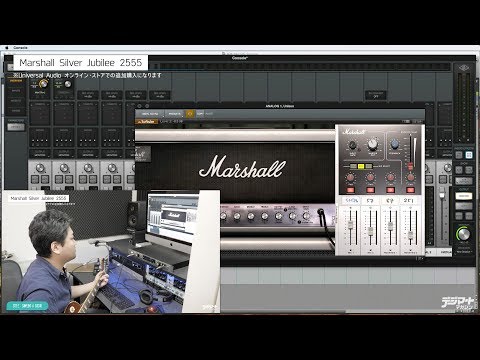Toggle the blue highlighted button in Console sidebar

pyautogui.click(x=469, y=155)
